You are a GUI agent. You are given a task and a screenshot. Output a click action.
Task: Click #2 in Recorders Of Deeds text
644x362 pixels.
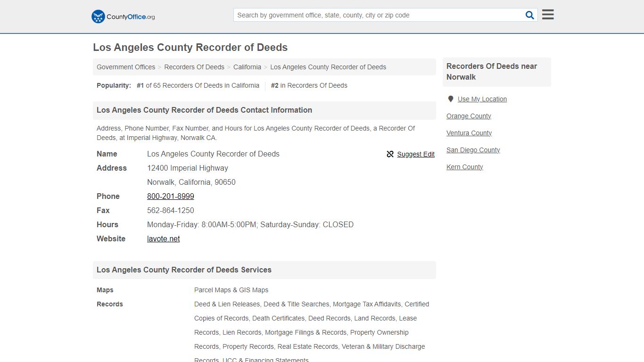coord(309,85)
